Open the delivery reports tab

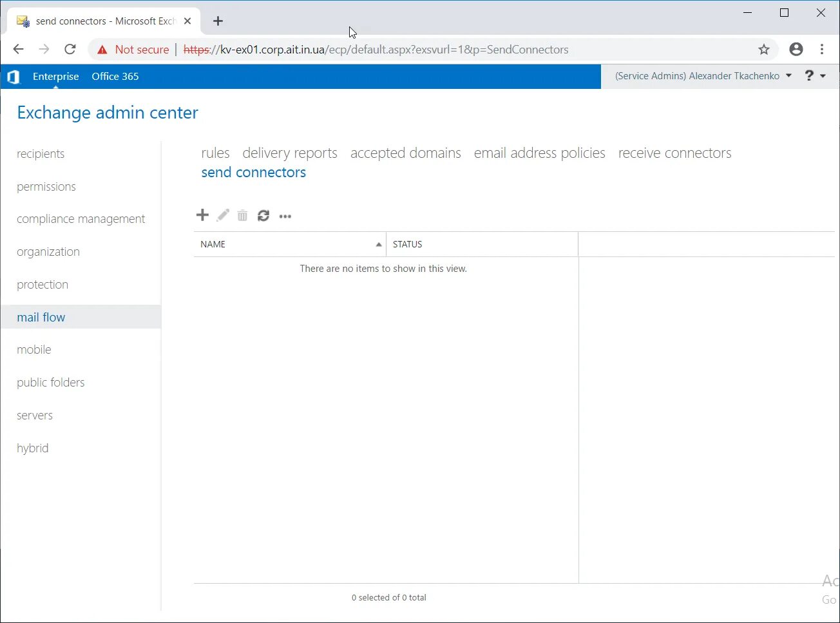point(290,153)
